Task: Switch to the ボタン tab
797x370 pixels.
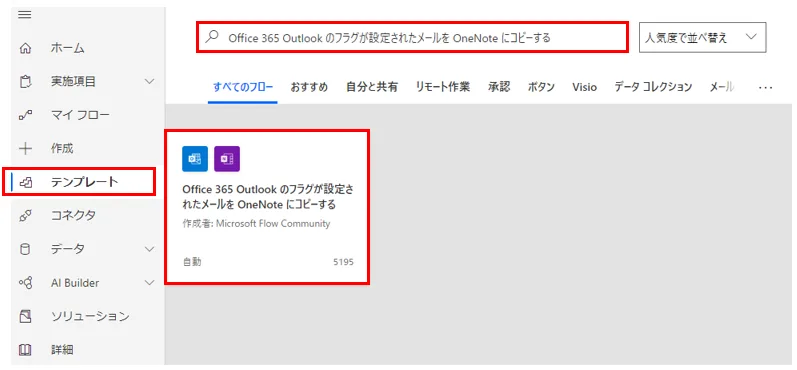Action: pos(541,87)
